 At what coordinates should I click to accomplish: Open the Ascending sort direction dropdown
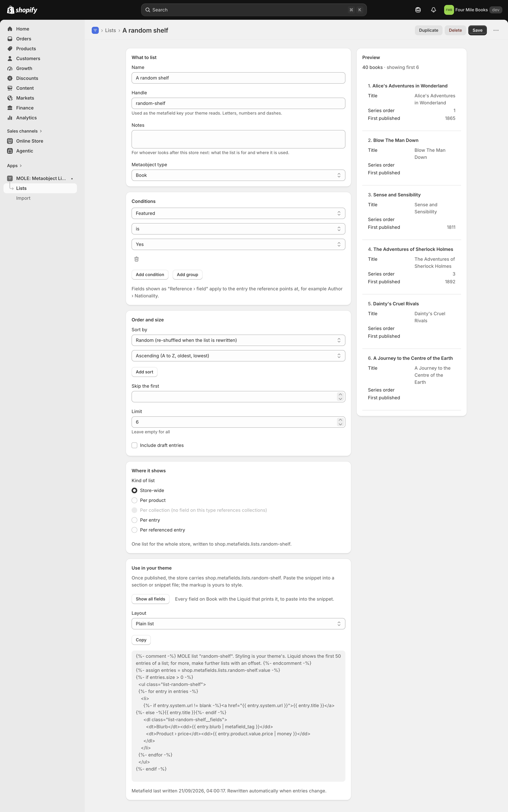click(238, 356)
